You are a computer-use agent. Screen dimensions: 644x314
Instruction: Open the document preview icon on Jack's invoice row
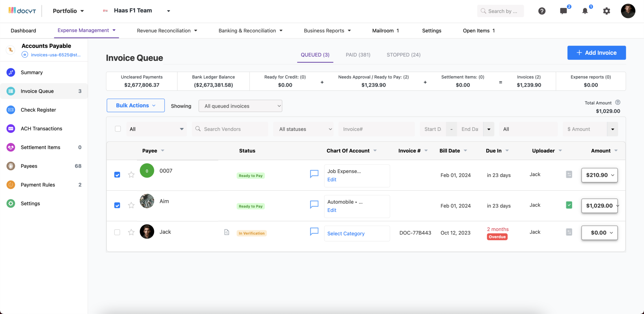[227, 232]
